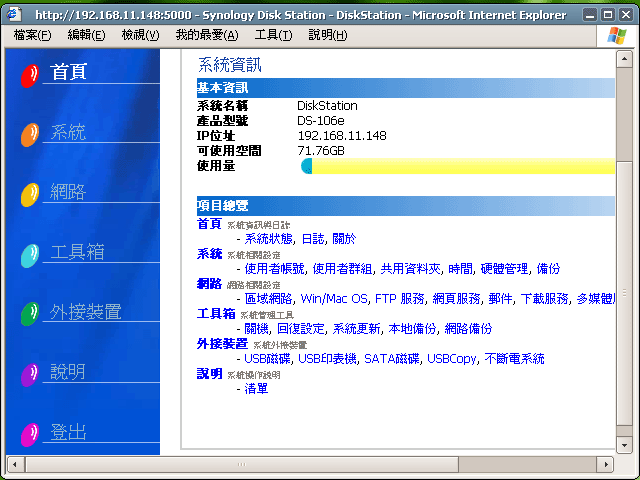Click the IP address 192.168.11.148 value
Viewport: 640px width, 480px height.
click(342, 136)
